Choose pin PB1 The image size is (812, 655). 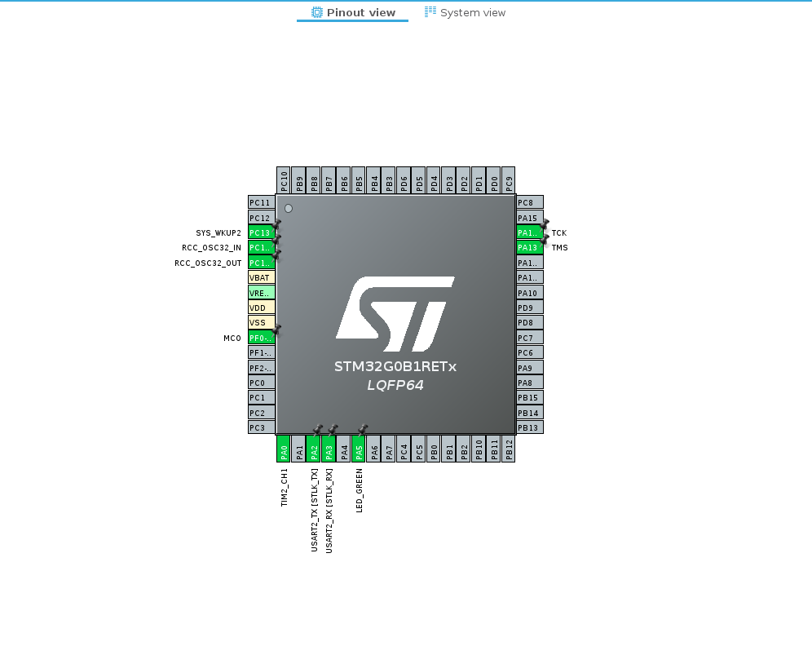[x=448, y=449]
